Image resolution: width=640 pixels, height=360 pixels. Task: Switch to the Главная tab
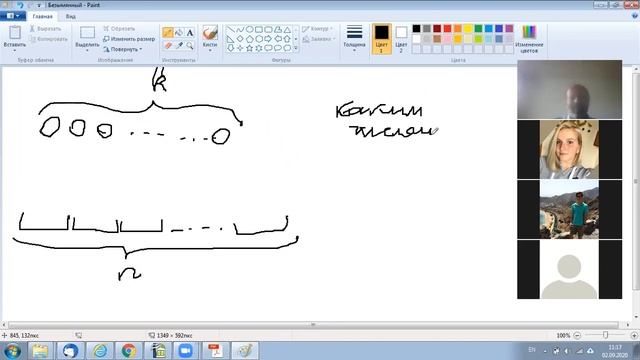[42, 16]
